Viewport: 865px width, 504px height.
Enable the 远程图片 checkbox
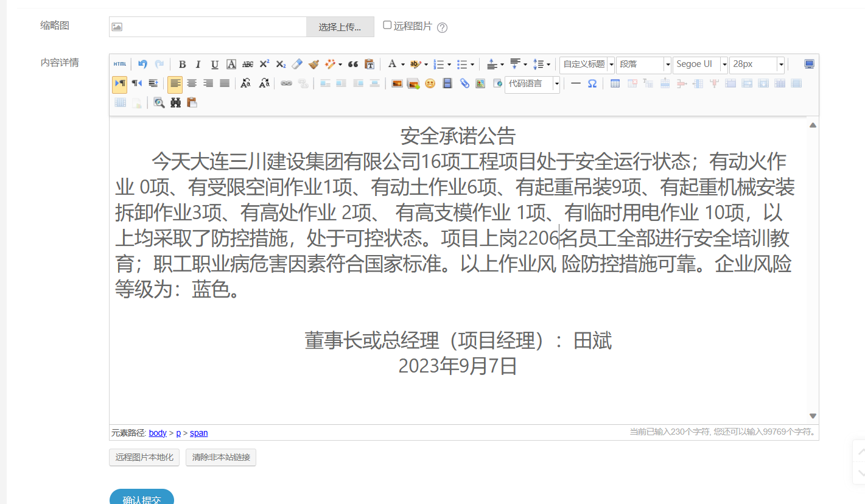[387, 25]
